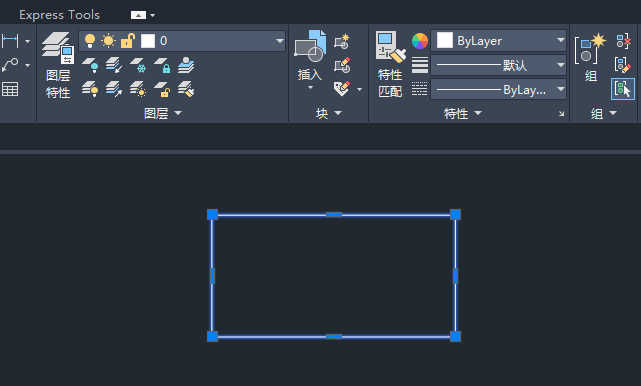
Task: Toggle layer 0 on/off light bulb
Action: tap(90, 41)
